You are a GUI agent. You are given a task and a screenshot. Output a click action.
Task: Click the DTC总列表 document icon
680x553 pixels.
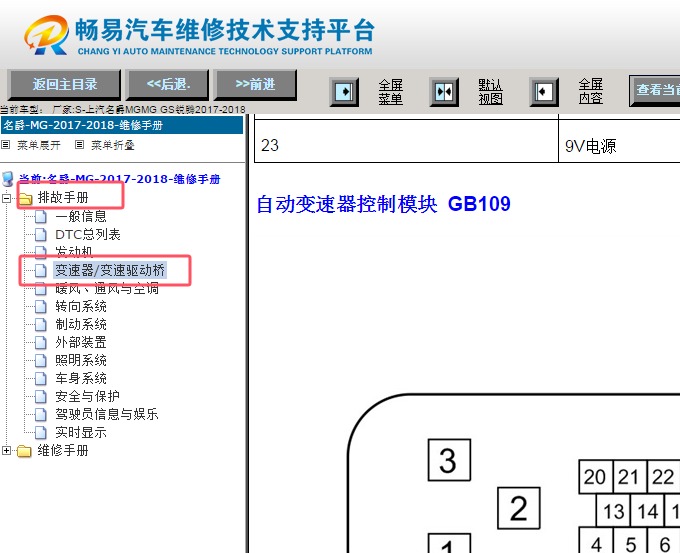[x=40, y=235]
